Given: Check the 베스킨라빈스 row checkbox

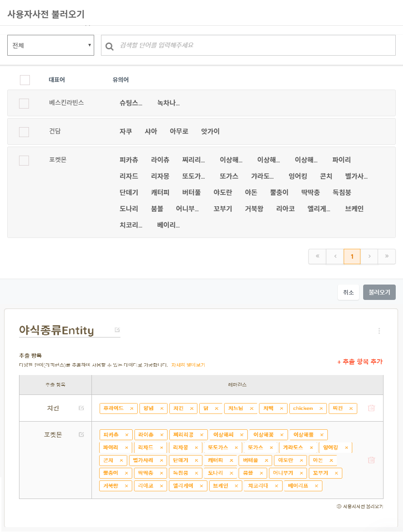Looking at the screenshot, I should (x=24, y=104).
